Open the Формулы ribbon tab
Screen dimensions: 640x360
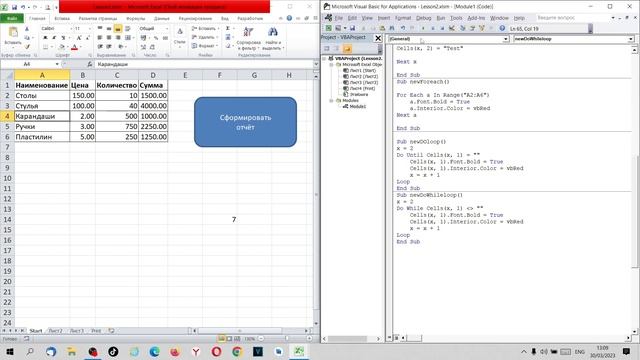pyautogui.click(x=135, y=18)
